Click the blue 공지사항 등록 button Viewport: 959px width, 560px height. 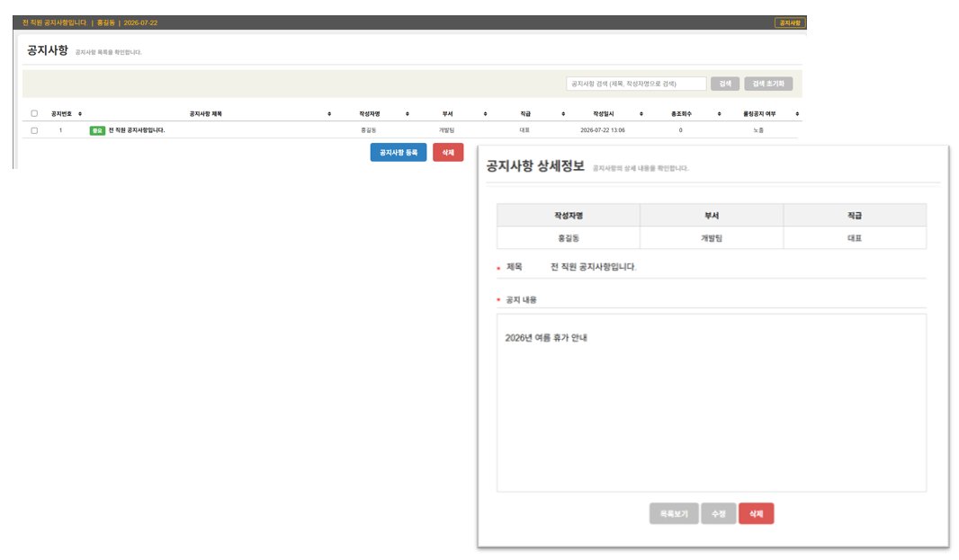tap(399, 152)
